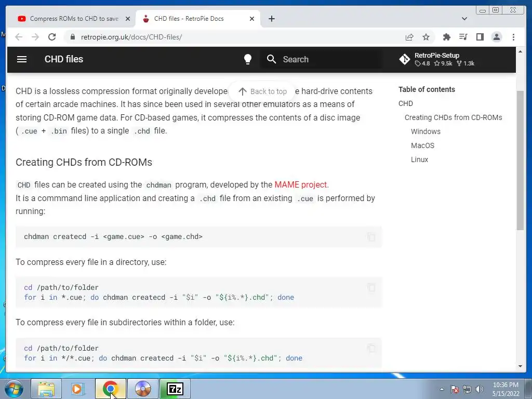Click the Creating CHDs from CD-ROMs heading
Screen dimensions: 532x399
pyautogui.click(x=84, y=162)
